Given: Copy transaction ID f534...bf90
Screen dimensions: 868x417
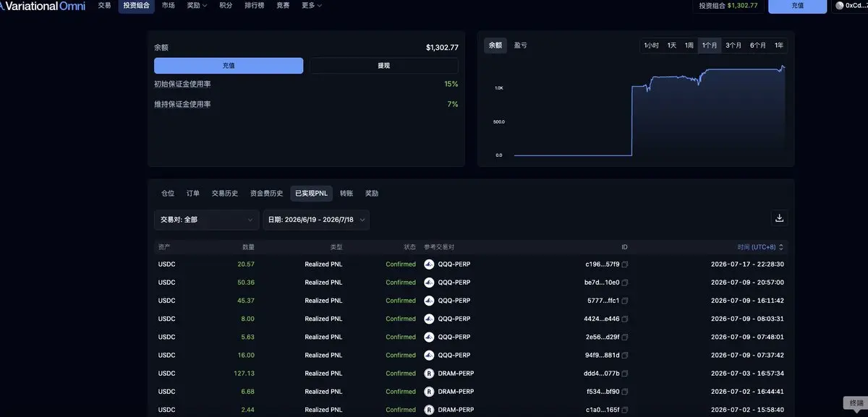Looking at the screenshot, I should point(625,392).
